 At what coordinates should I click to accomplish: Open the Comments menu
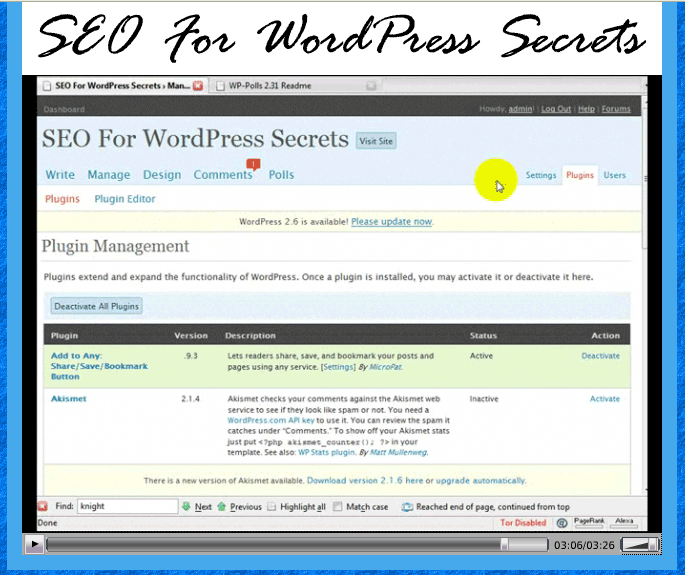point(223,175)
